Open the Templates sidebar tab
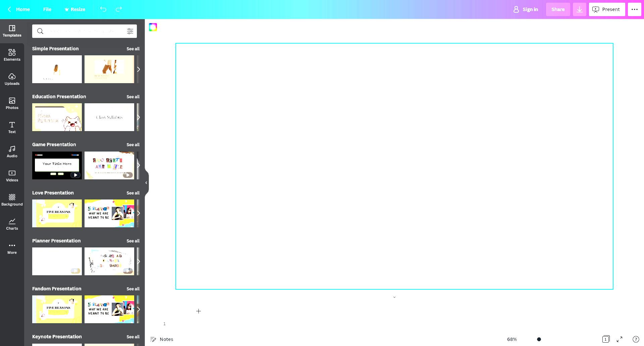644x346 pixels. click(x=12, y=31)
